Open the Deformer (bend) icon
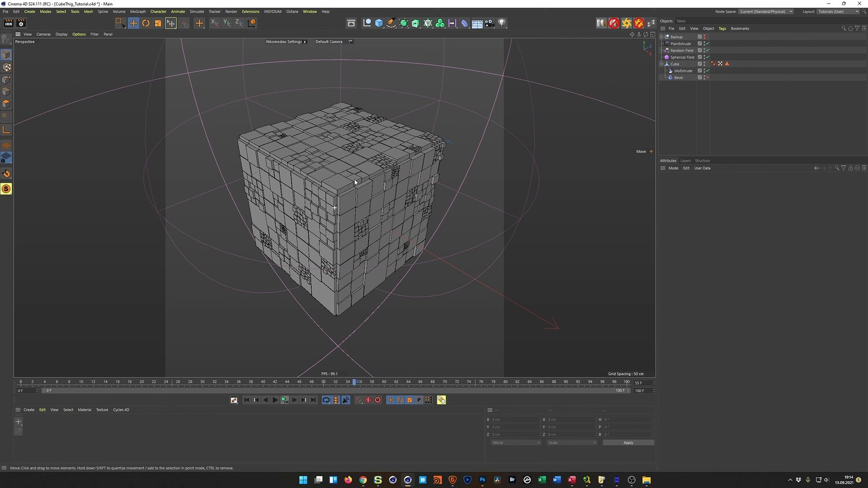868x488 pixels. tap(465, 23)
